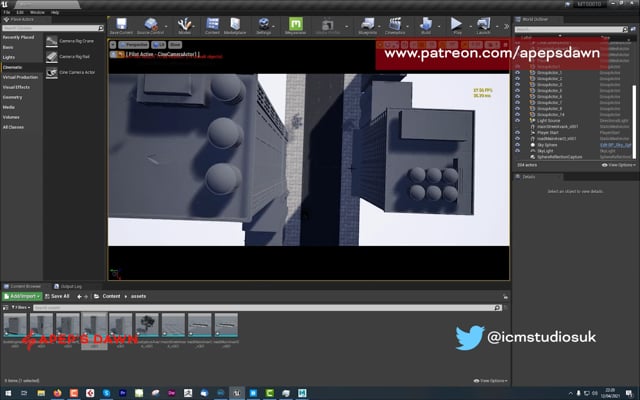Screen dimensions: 640x400
Task: Open Sky Sphere blueprint edit link
Action: click(x=616, y=145)
